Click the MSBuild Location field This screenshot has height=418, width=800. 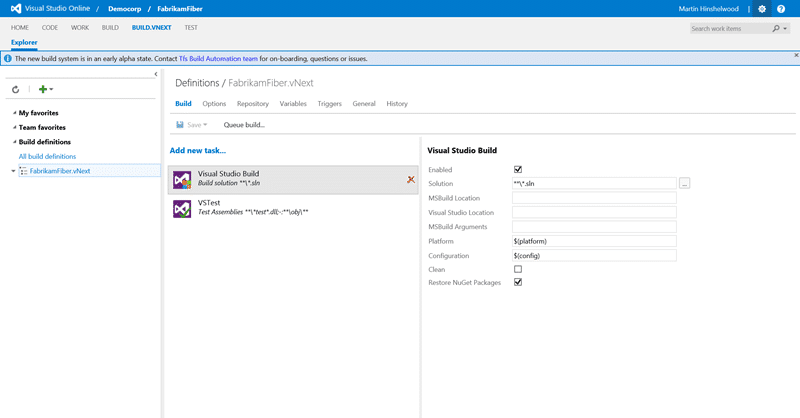[x=594, y=198]
